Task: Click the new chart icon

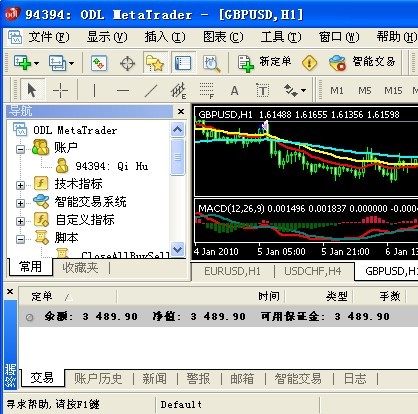Action: pos(22,63)
